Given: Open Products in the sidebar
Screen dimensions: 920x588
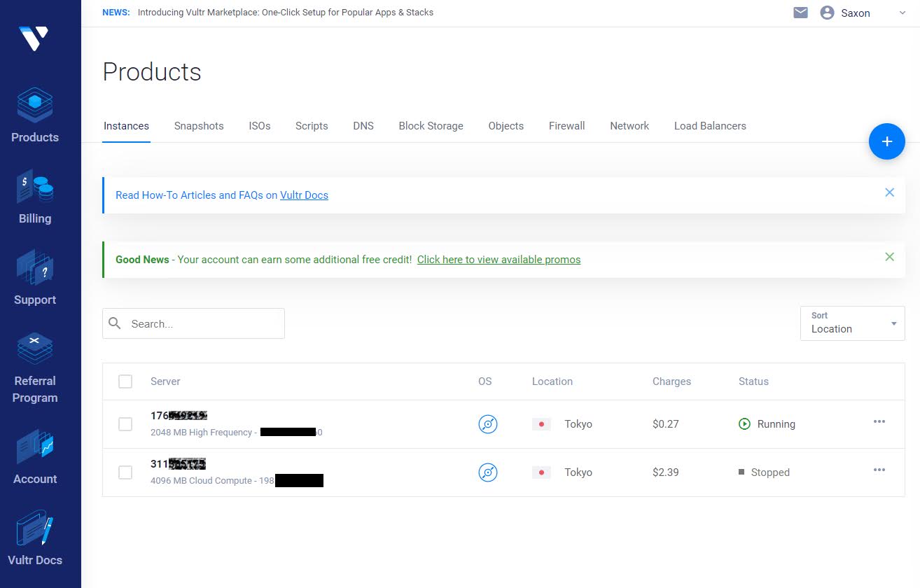Looking at the screenshot, I should click(35, 115).
